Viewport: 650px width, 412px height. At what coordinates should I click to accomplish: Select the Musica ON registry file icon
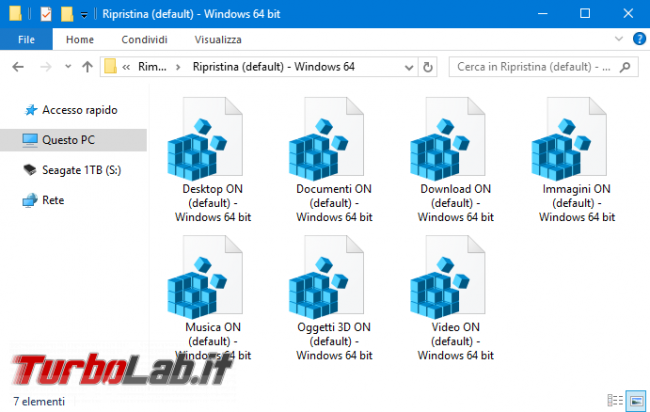(x=205, y=277)
